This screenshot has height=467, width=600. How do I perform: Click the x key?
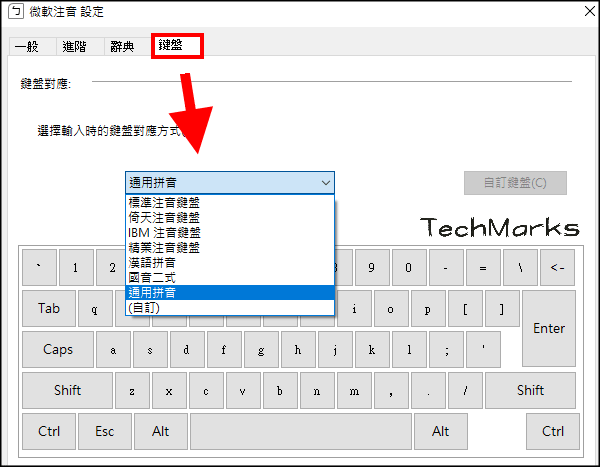tap(169, 390)
